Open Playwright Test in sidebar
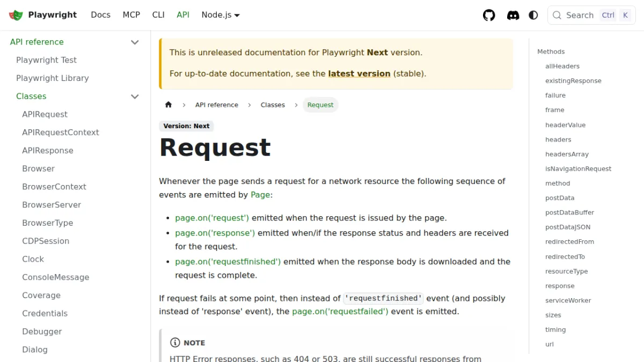Screen dimensions: 644x362 point(46,60)
